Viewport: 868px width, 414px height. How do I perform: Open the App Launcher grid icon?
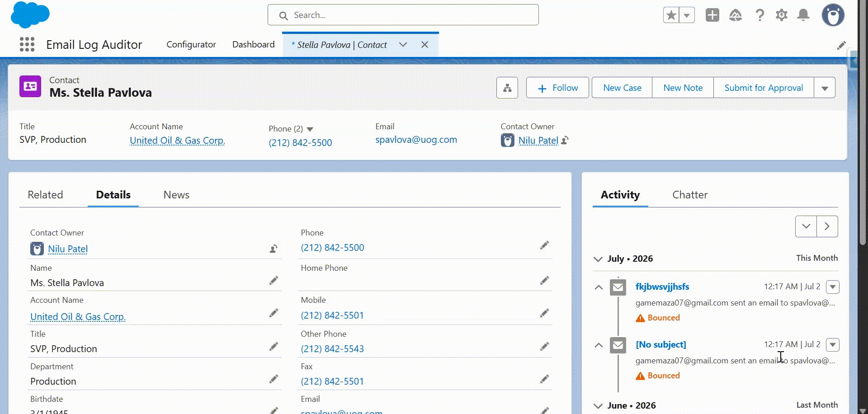(x=27, y=44)
